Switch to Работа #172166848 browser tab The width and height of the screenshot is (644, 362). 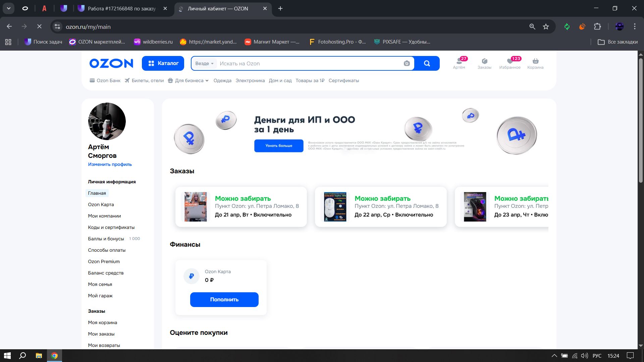pyautogui.click(x=122, y=9)
